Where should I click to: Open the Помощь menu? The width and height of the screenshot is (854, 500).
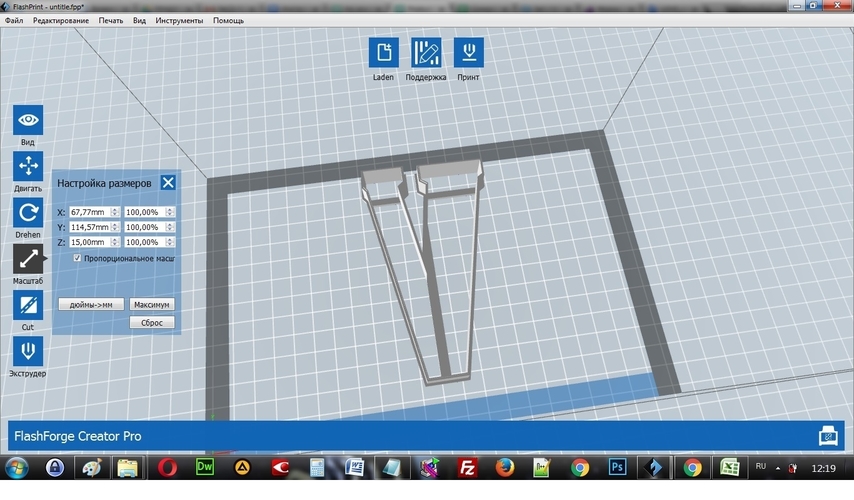click(x=228, y=20)
